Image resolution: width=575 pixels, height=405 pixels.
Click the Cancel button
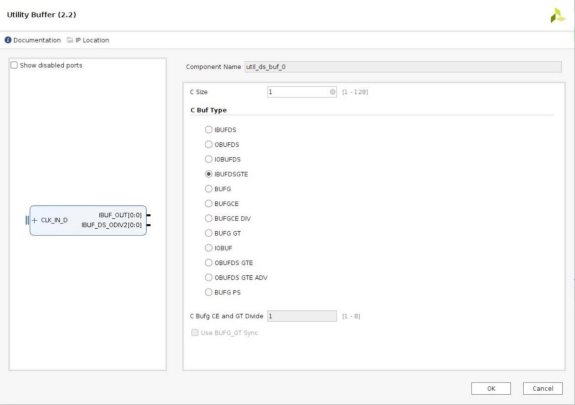point(543,388)
